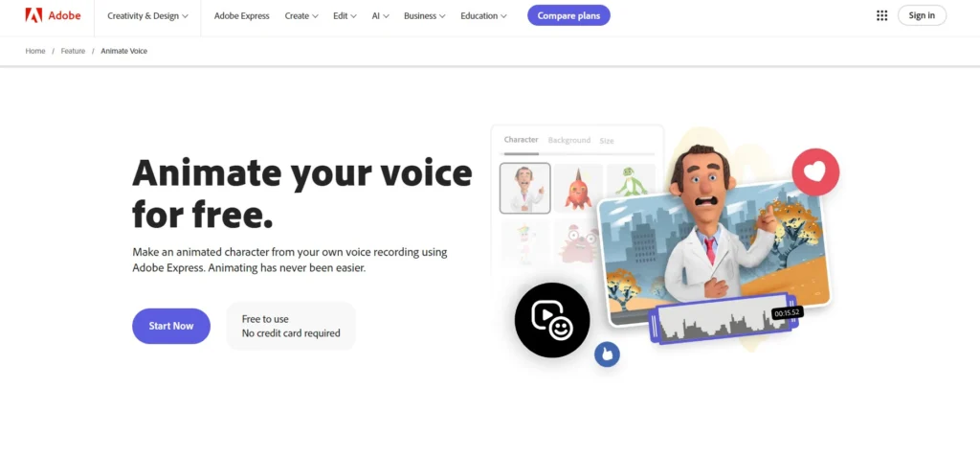The width and height of the screenshot is (980, 457).
Task: Go to Home breadcrumb link
Action: pos(35,51)
